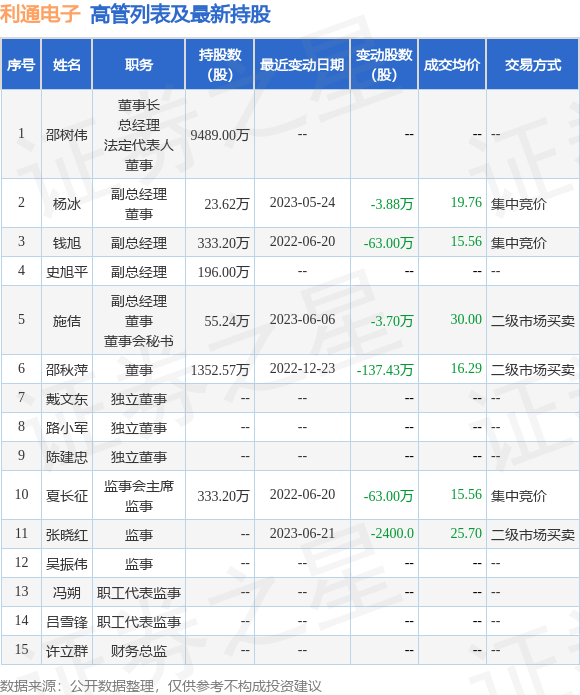This screenshot has width=580, height=695.
Task: Click the name 杨冰
Action: (66, 203)
